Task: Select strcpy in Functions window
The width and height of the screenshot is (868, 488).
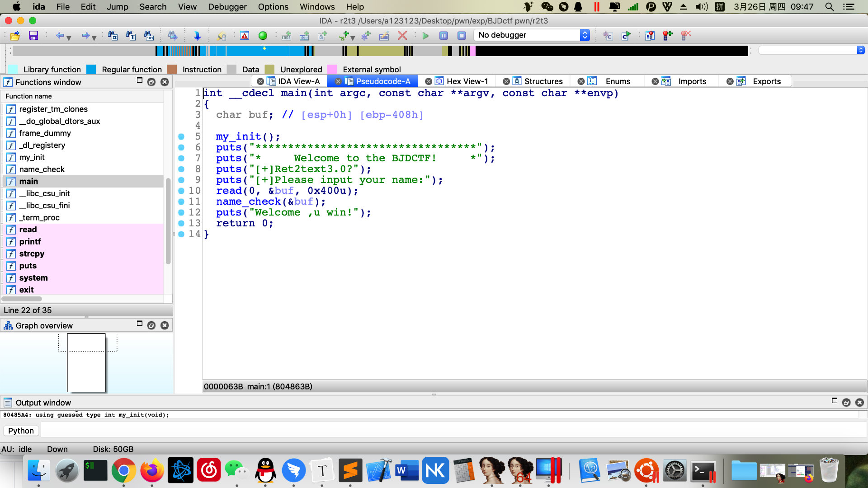Action: pyautogui.click(x=83, y=254)
